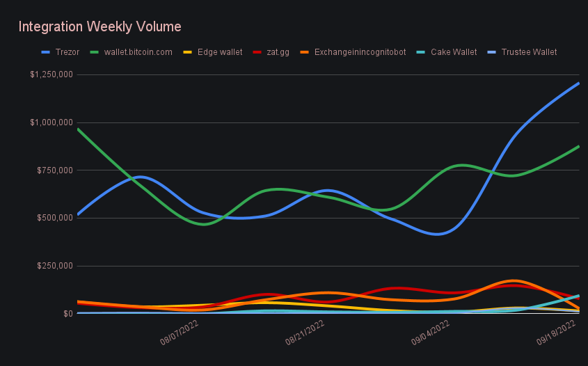
Task: Click the $750,000 y-axis label
Action: [56, 170]
